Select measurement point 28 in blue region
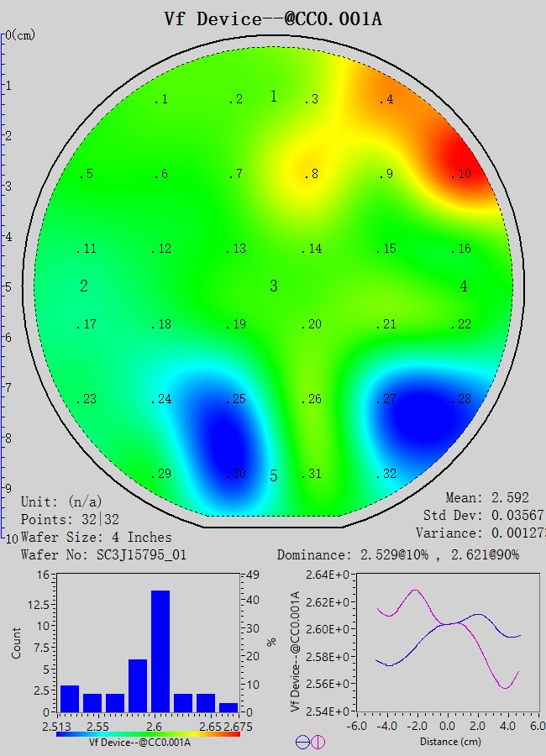 point(461,400)
